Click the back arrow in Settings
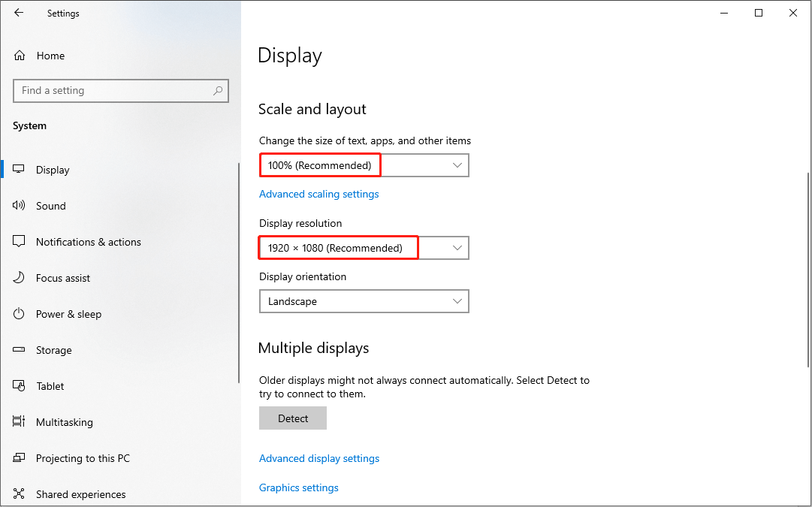812x507 pixels. (19, 12)
